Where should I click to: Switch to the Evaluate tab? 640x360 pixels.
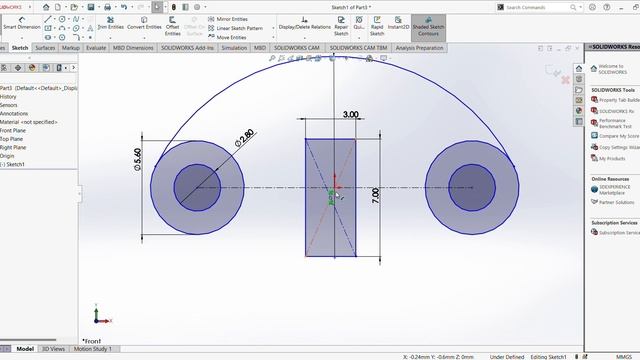pyautogui.click(x=96, y=48)
